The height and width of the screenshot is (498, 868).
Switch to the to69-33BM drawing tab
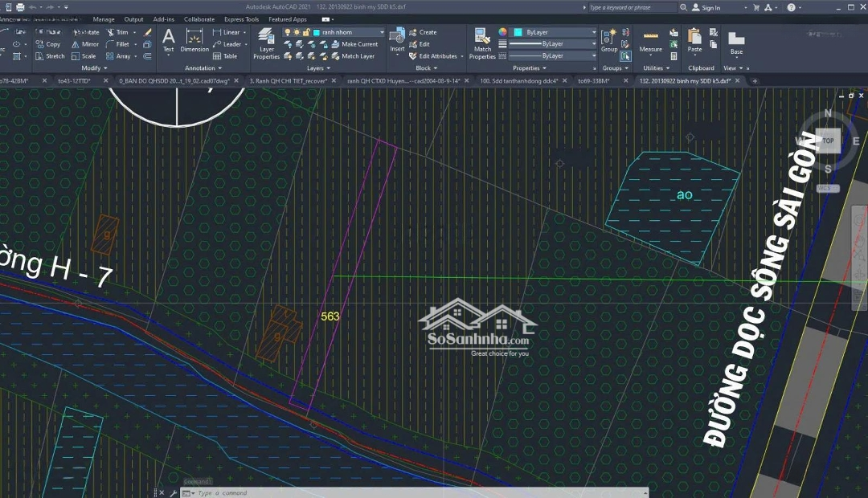click(x=596, y=81)
